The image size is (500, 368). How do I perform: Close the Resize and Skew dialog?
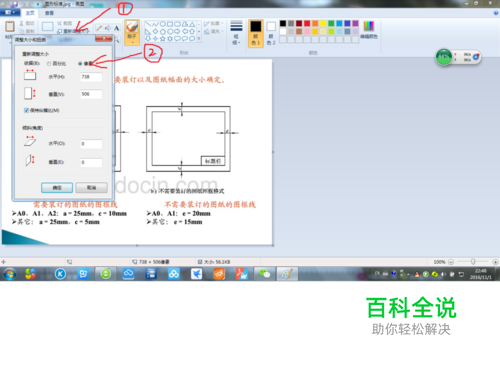104,39
